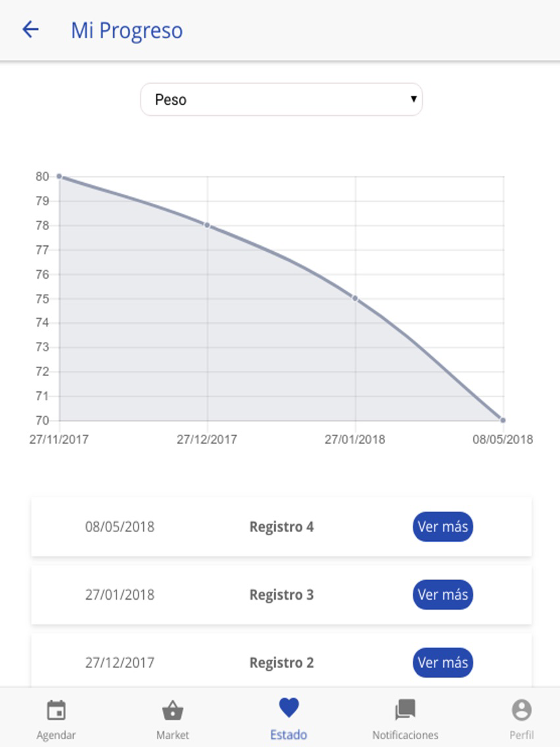Open the Perfil user icon
Image resolution: width=560 pixels, height=747 pixels.
(x=521, y=710)
